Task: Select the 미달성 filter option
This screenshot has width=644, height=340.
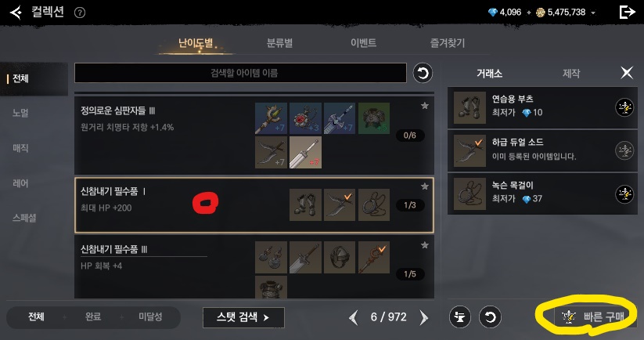Action: tap(150, 317)
